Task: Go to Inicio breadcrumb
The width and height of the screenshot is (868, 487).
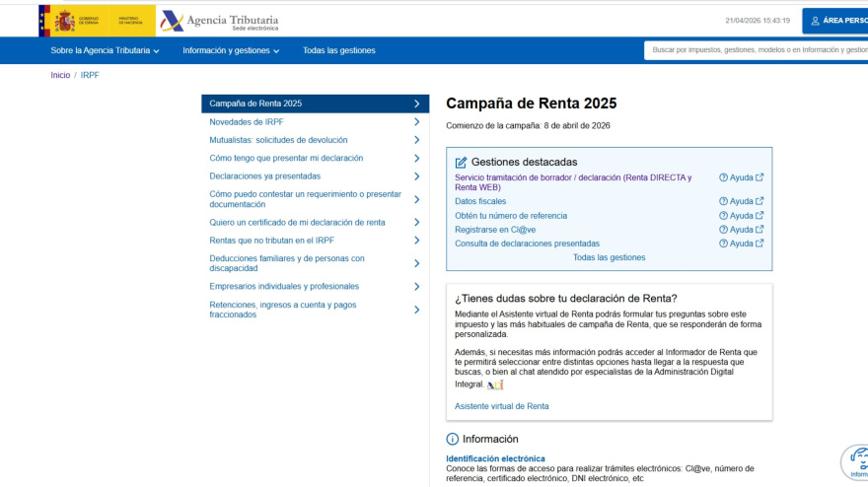Action: tap(60, 75)
